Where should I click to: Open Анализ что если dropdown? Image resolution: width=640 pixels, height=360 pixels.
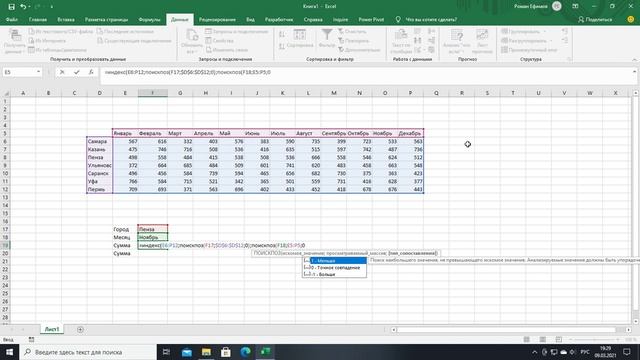[456, 41]
